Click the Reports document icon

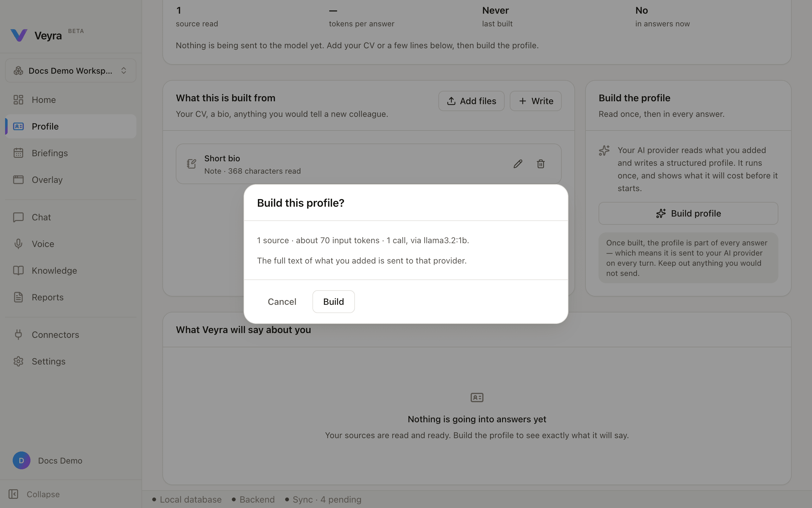pyautogui.click(x=18, y=297)
